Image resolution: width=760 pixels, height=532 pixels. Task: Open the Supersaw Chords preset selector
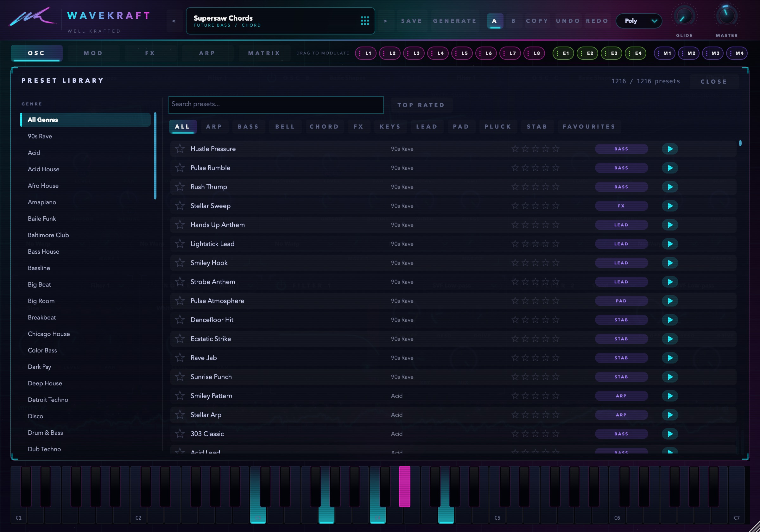coord(280,21)
